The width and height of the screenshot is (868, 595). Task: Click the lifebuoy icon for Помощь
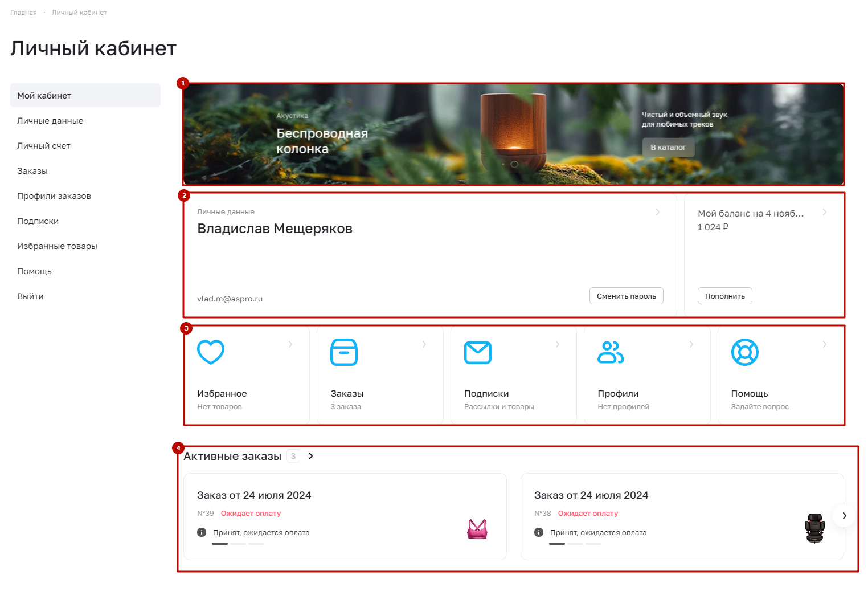(x=745, y=352)
